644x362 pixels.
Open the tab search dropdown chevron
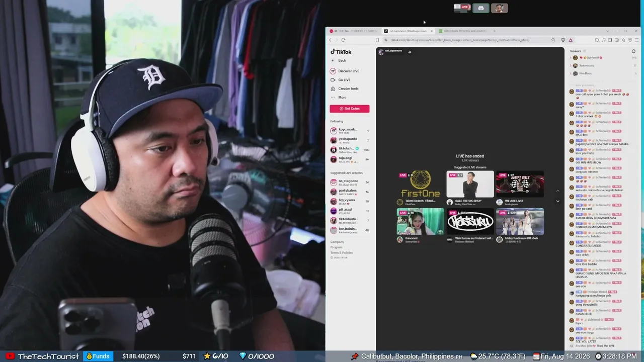click(607, 31)
